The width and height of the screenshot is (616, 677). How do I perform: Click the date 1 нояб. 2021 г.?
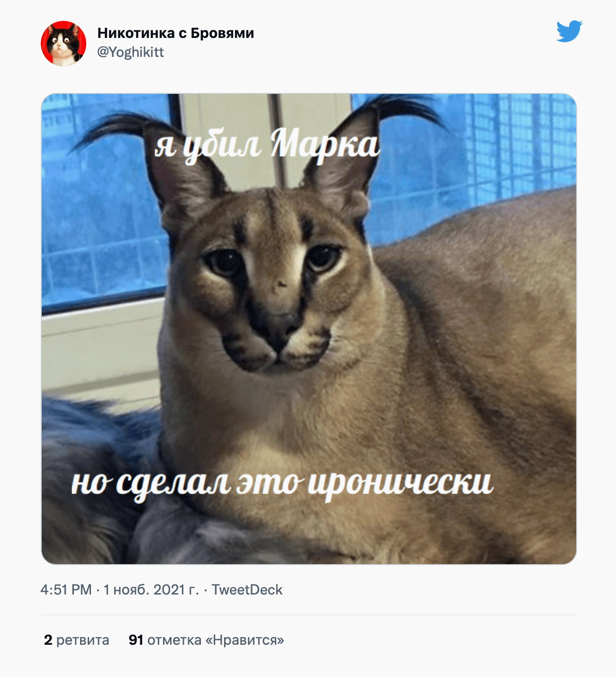click(x=151, y=590)
